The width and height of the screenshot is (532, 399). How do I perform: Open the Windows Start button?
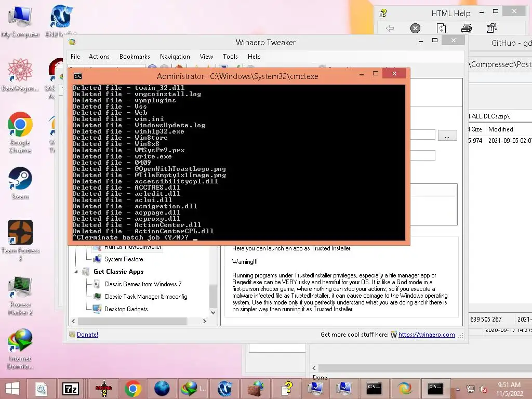(x=12, y=389)
